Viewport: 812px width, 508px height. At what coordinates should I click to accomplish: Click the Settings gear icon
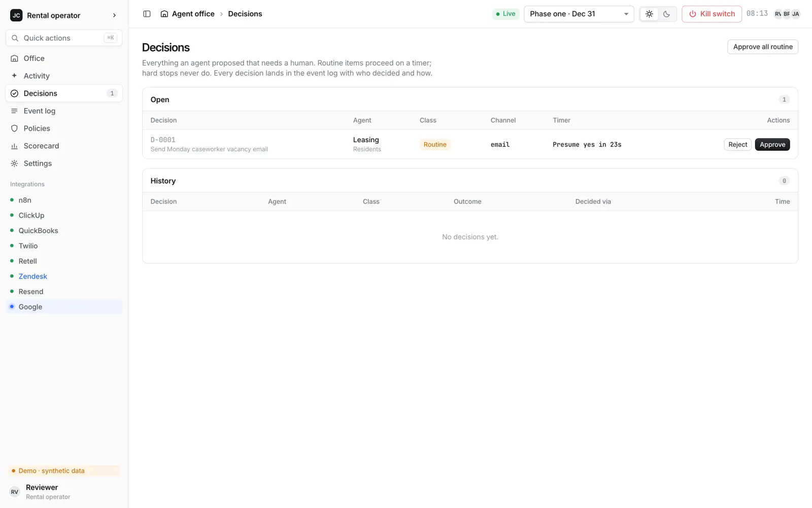point(14,164)
